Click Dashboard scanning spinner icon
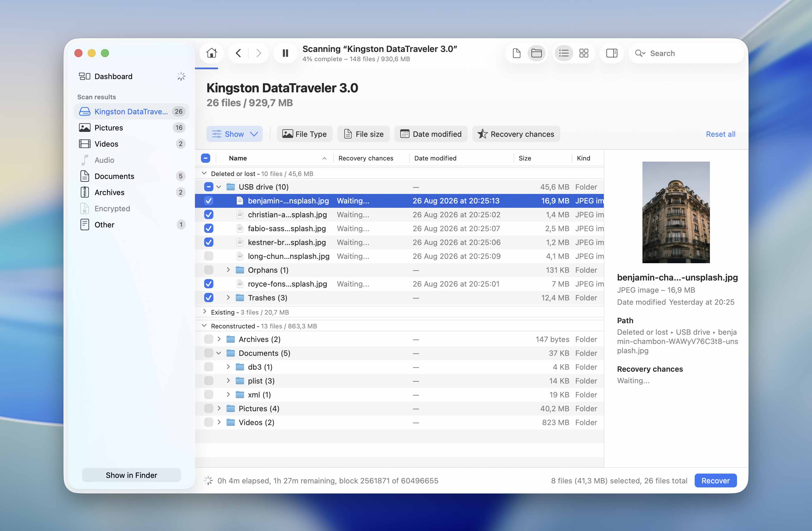 [x=181, y=76]
